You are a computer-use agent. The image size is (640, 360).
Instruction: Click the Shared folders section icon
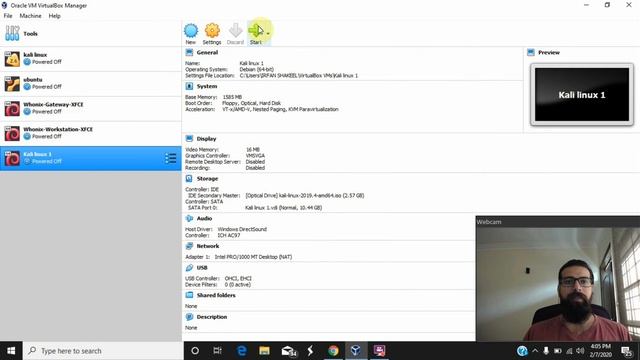click(x=189, y=295)
